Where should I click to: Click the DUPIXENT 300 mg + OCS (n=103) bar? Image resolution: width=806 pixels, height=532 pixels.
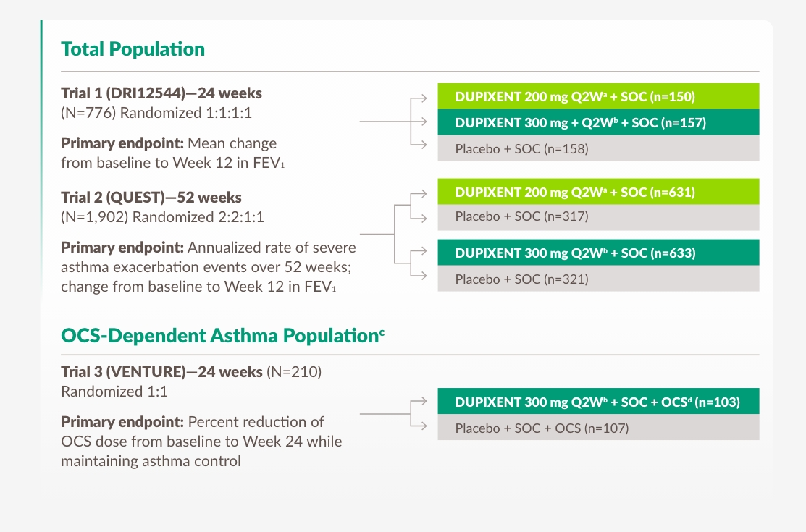(x=598, y=402)
